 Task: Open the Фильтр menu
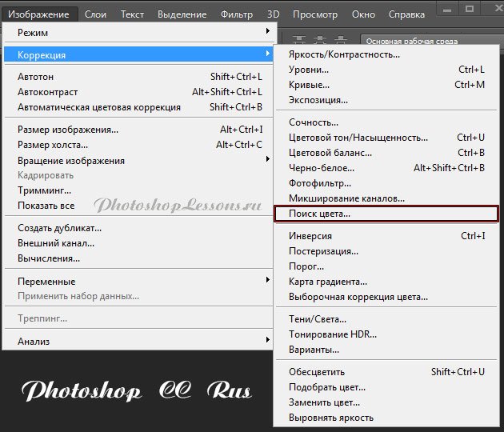(x=236, y=14)
